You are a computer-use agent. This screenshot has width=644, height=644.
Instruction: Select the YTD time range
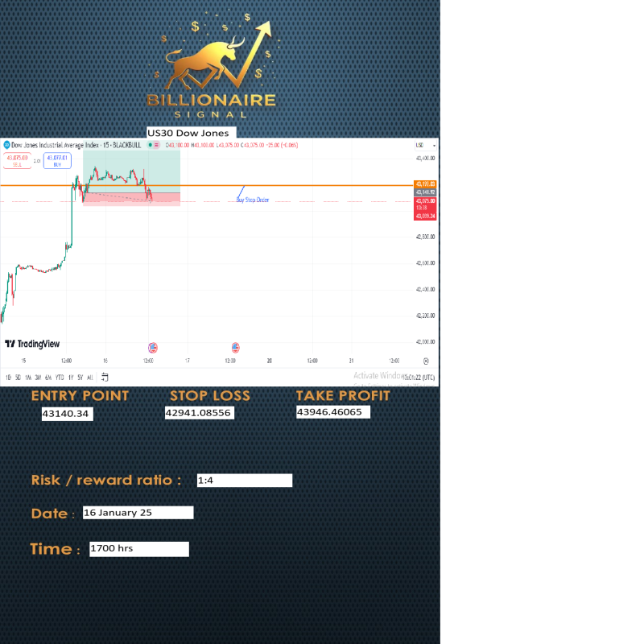[60, 377]
